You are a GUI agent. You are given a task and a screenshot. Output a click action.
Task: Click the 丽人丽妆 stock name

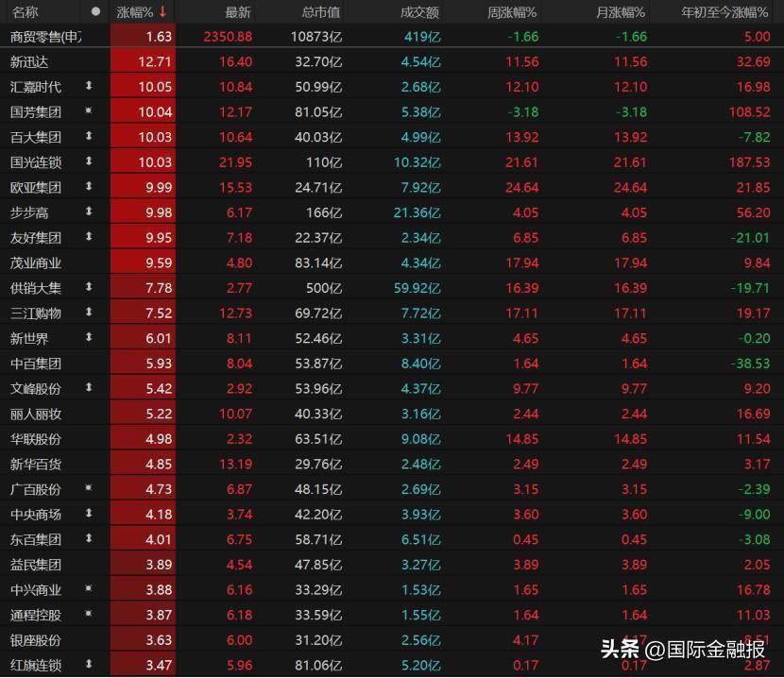[36, 414]
